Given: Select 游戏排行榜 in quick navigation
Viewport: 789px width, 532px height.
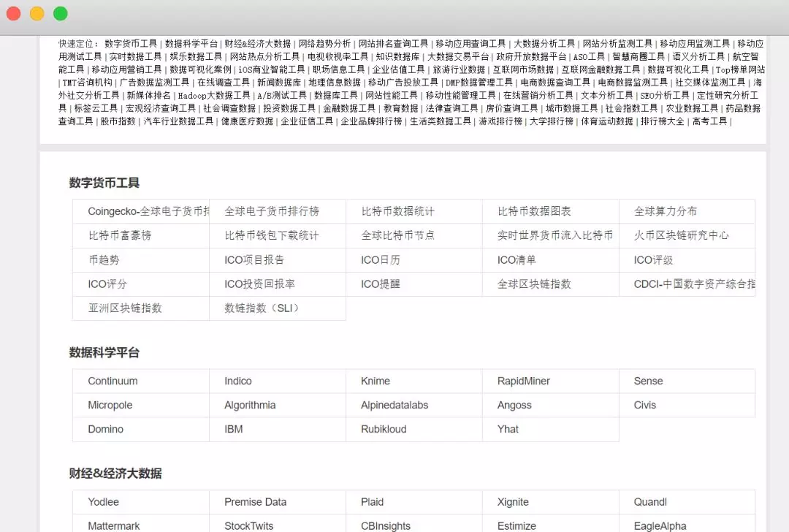Looking at the screenshot, I should click(500, 121).
